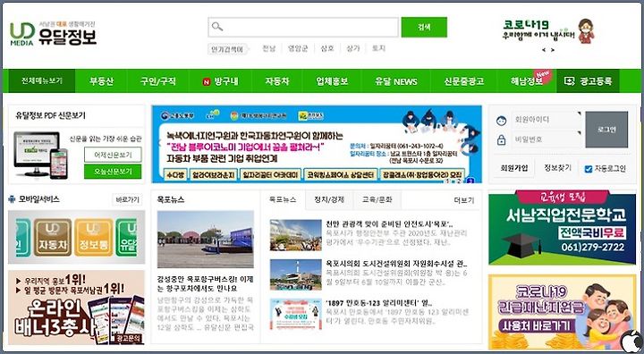
Task: Go to previous banner slide arrow
Action: [159, 144]
